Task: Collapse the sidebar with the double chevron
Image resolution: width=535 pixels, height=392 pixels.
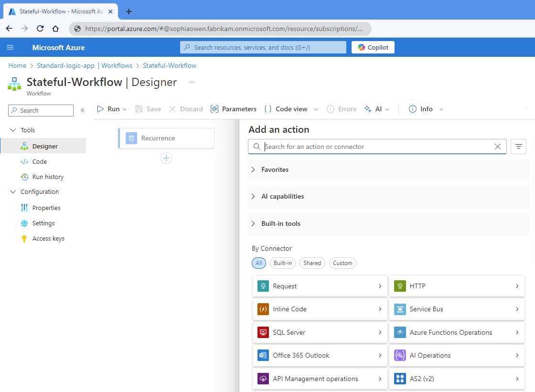Action: [83, 110]
